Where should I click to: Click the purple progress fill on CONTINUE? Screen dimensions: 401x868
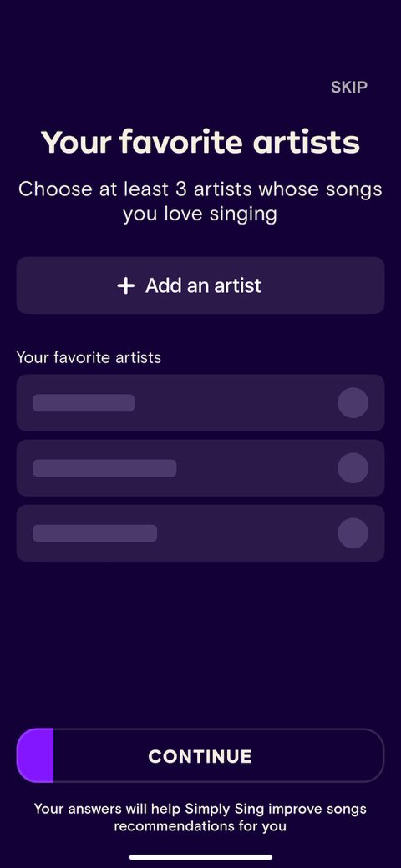click(35, 755)
